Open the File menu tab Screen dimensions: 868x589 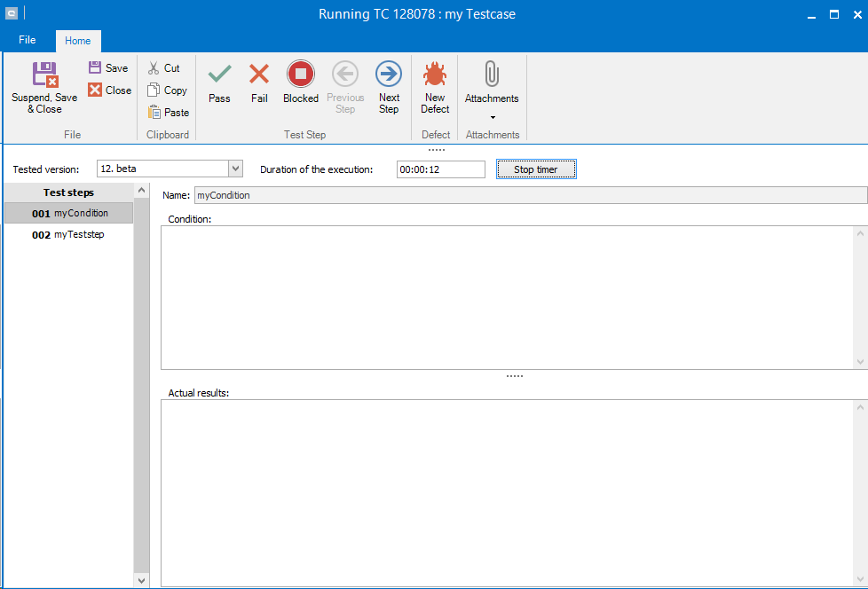tap(28, 41)
